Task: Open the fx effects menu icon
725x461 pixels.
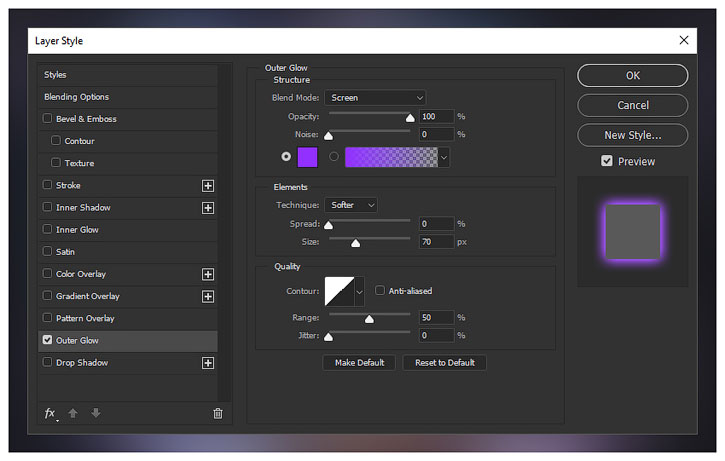Action: pos(50,413)
